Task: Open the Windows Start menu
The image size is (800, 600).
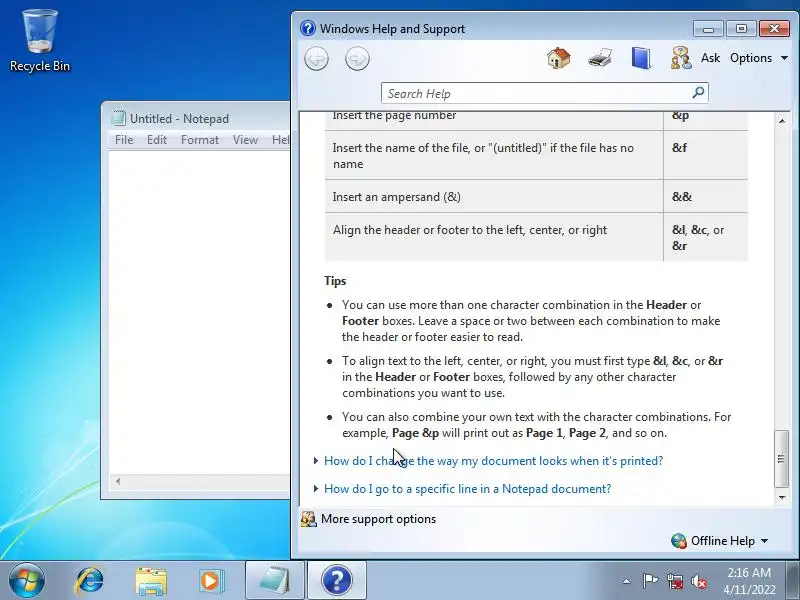Action: point(27,580)
